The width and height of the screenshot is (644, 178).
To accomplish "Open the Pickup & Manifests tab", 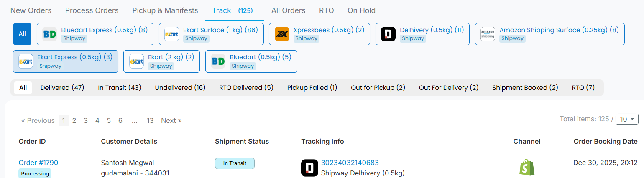I will [x=165, y=10].
